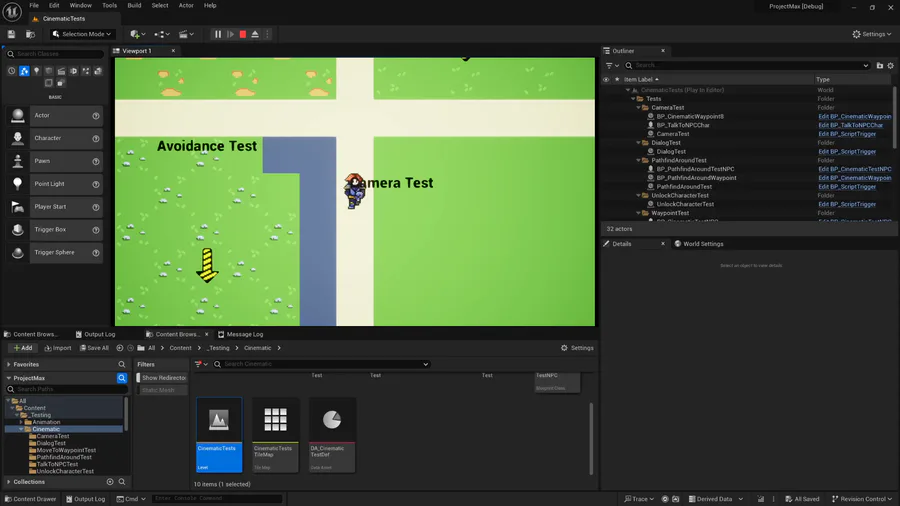Collapse the PathfindAroundTest folder in Outliner

[638, 161]
